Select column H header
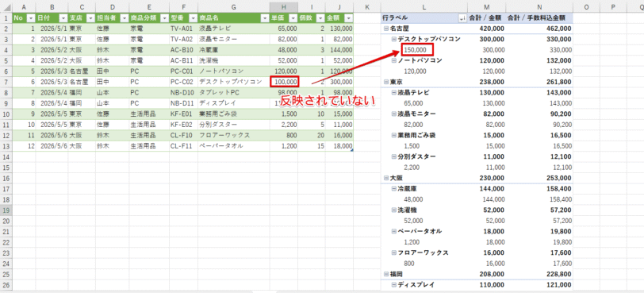Image resolution: width=644 pixels, height=293 pixels. coord(284,7)
